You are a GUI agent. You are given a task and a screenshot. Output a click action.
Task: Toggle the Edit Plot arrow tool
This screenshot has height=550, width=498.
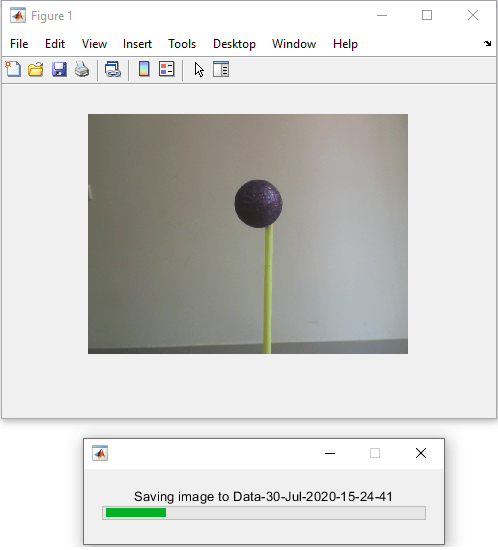tap(199, 69)
